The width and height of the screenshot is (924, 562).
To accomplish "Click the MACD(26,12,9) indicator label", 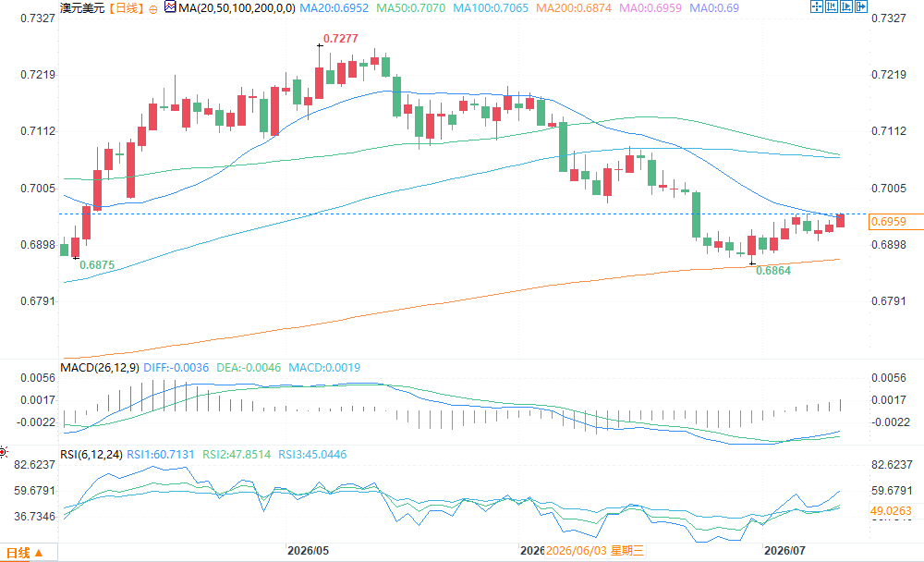I will 100,367.
